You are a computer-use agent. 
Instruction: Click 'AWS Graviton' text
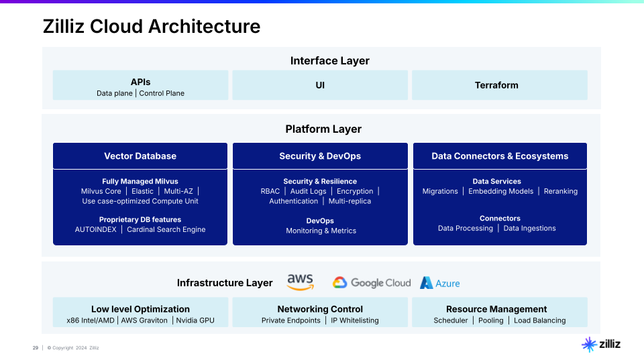tap(144, 320)
